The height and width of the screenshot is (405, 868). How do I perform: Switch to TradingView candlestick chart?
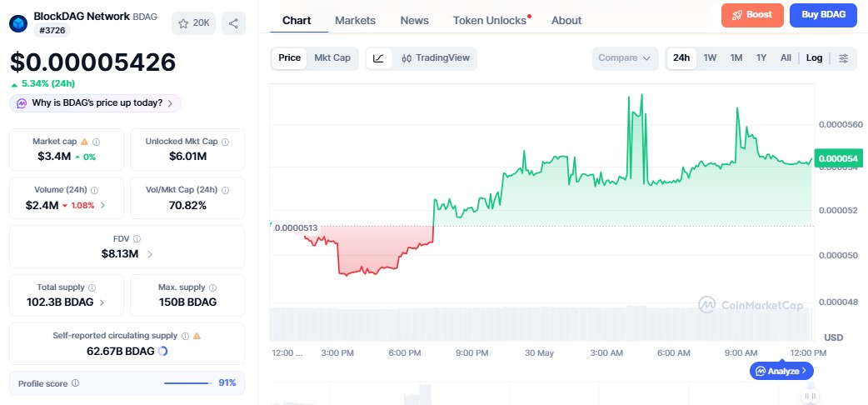click(x=435, y=58)
